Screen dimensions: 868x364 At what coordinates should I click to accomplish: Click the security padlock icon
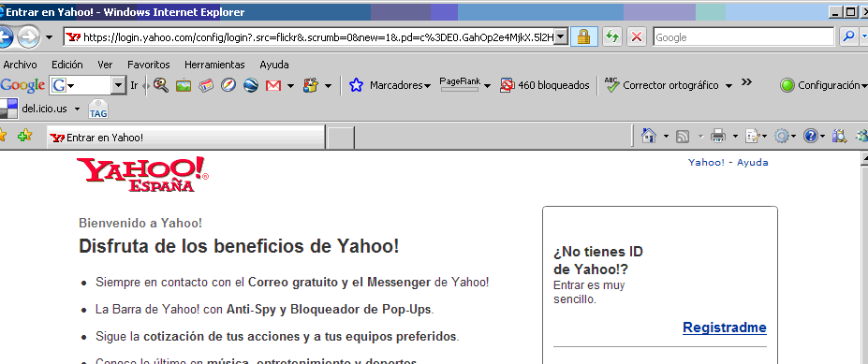(583, 37)
